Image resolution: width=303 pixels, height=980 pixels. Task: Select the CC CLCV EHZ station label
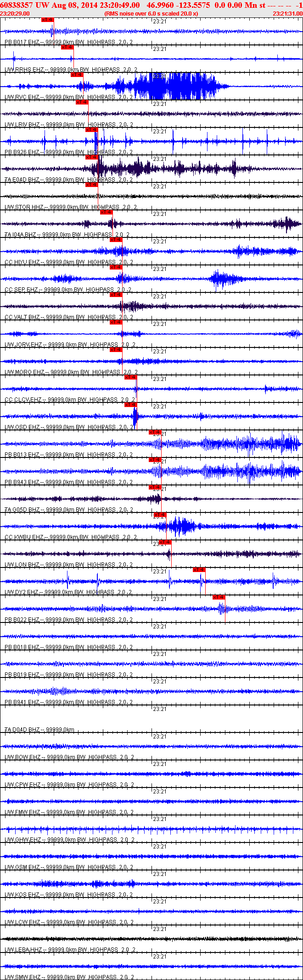coord(70,400)
